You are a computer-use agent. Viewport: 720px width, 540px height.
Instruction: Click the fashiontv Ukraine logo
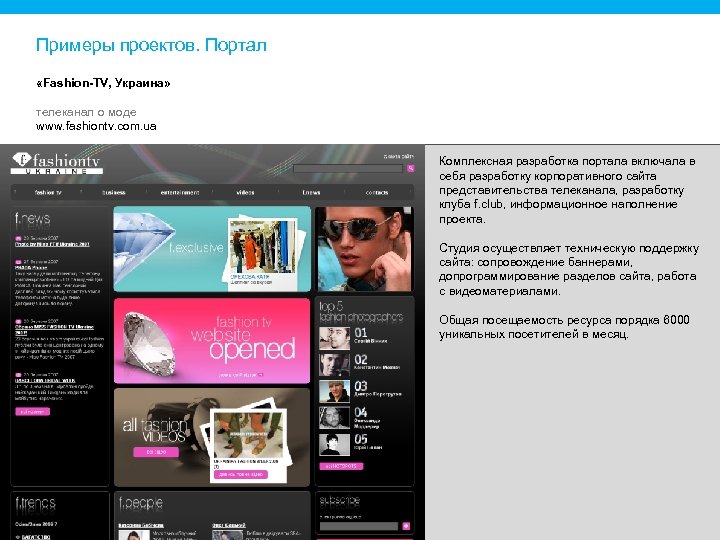[56, 163]
